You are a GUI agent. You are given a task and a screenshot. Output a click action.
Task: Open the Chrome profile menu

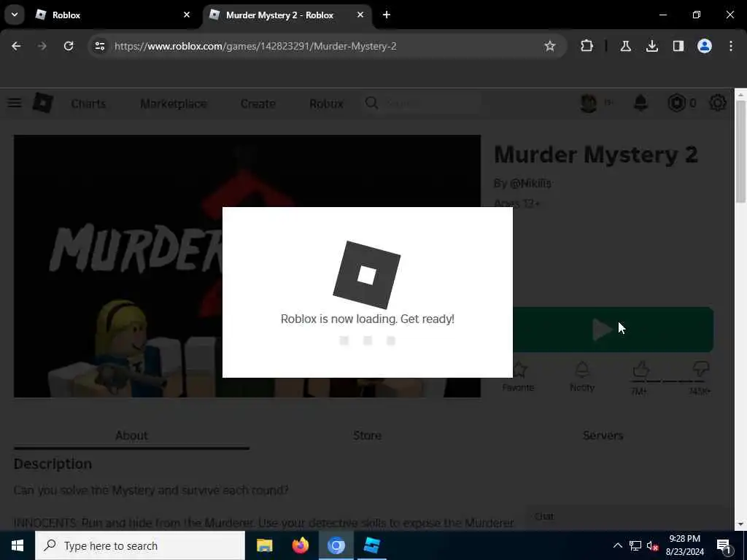704,46
